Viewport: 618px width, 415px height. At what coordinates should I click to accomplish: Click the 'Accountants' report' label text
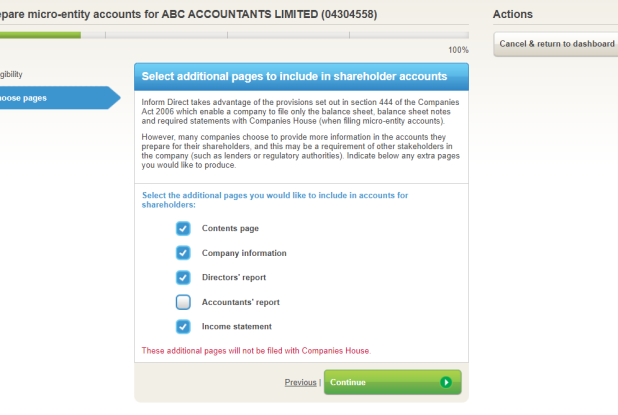[240, 302]
